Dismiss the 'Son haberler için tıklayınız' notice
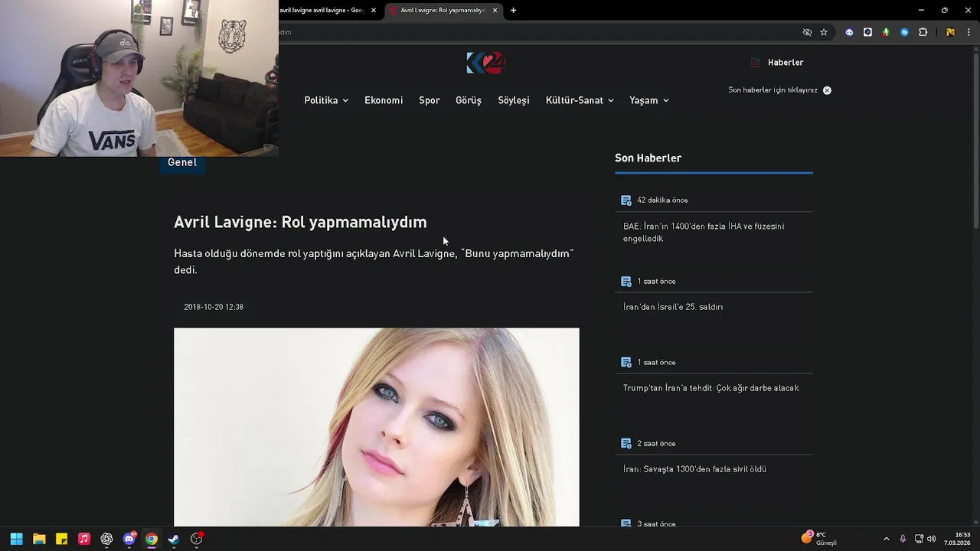This screenshot has width=980, height=551. (x=827, y=90)
